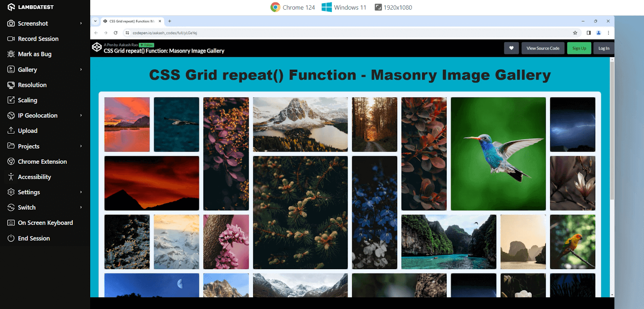The image size is (644, 309).
Task: Click the Accessibility figure icon
Action: [x=11, y=177]
